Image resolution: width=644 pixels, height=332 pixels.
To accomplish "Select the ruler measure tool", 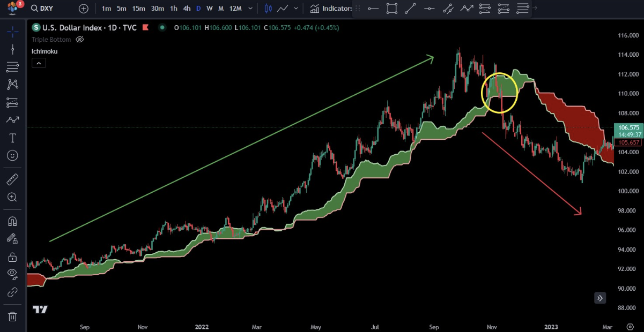I will click(12, 179).
